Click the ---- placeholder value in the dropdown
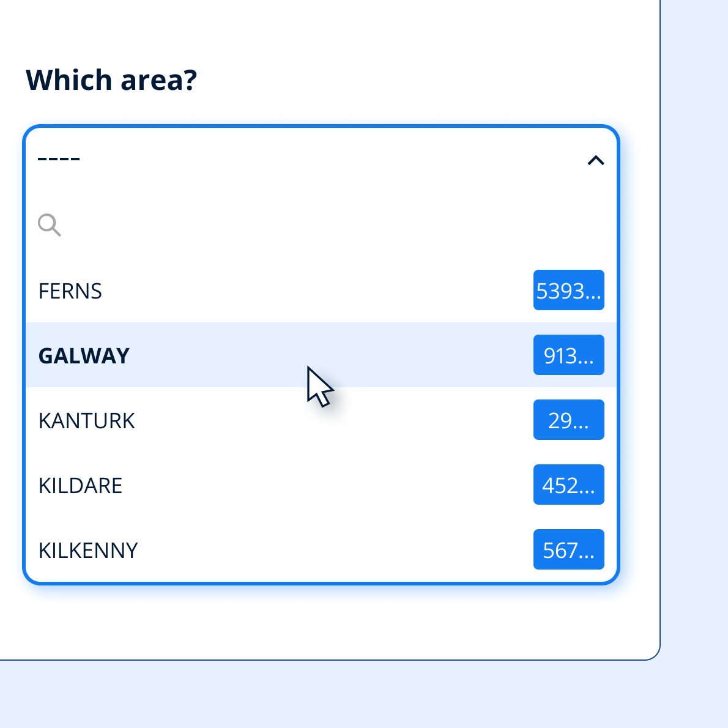 tap(59, 159)
